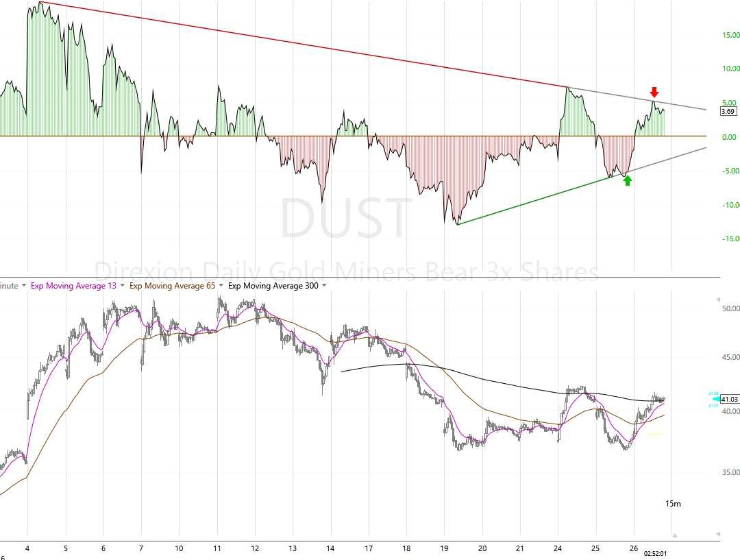740x560 pixels.
Task: Select the Exp Moving Average 65 label
Action: pyautogui.click(x=173, y=286)
